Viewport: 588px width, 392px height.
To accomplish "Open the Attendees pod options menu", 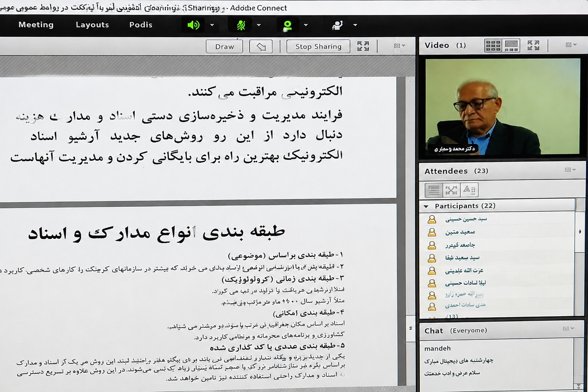I will [x=570, y=170].
